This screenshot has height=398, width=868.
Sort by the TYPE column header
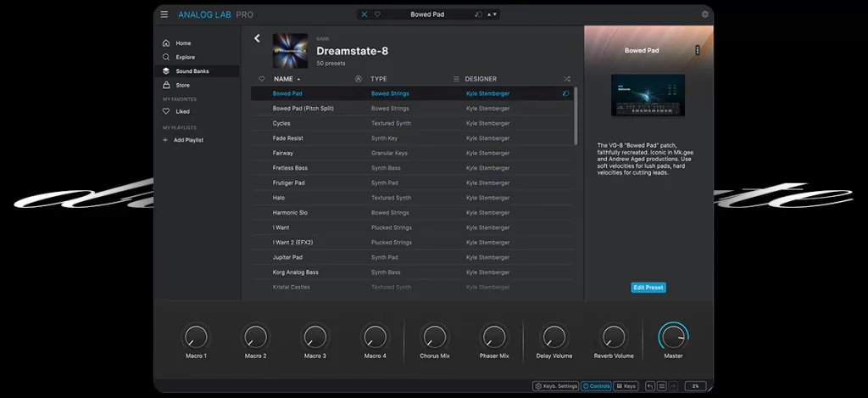coord(379,79)
